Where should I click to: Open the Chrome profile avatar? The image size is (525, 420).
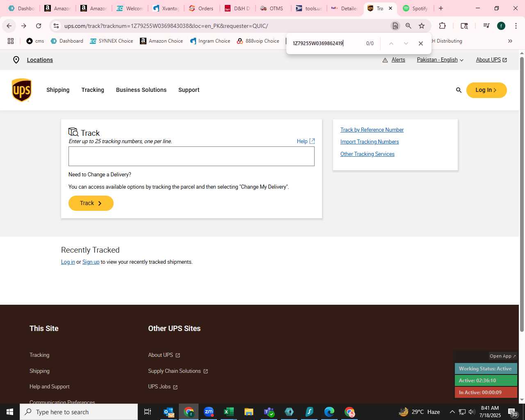pos(501,26)
